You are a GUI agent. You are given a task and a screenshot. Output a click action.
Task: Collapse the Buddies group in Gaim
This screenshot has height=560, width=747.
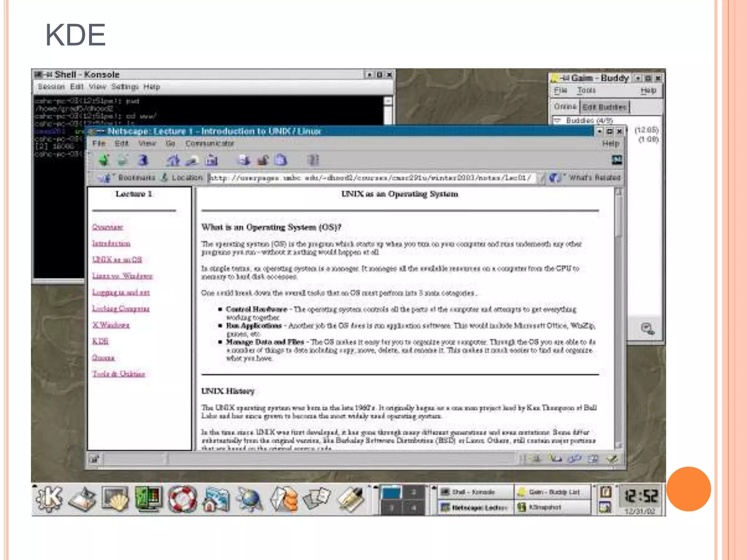click(557, 120)
